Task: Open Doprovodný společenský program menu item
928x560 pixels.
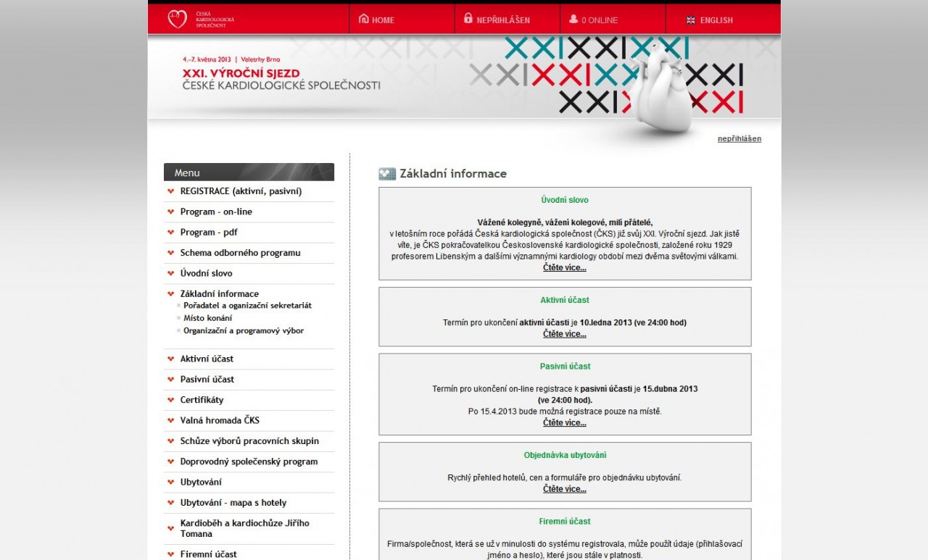Action: pyautogui.click(x=249, y=461)
